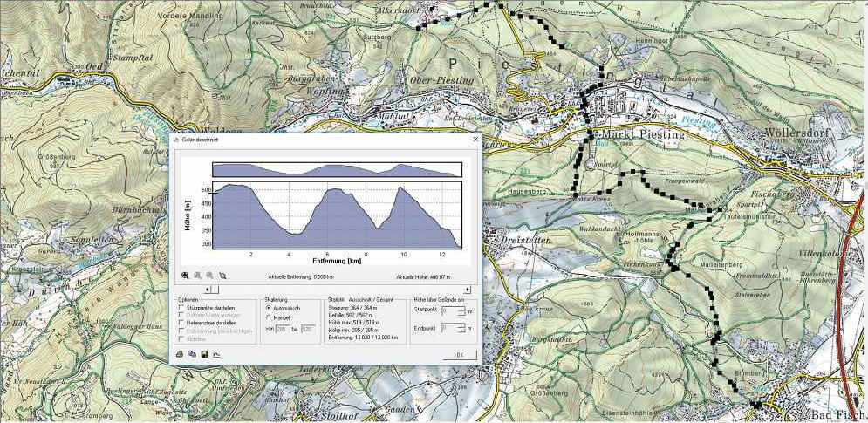Click the scrollbar right arrow below chart

point(469,289)
